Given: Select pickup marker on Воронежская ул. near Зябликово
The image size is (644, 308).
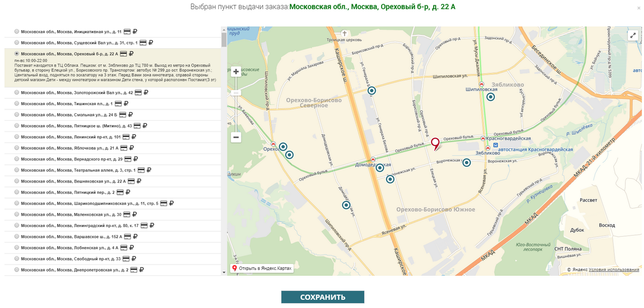Looking at the screenshot, I should coord(467,163).
